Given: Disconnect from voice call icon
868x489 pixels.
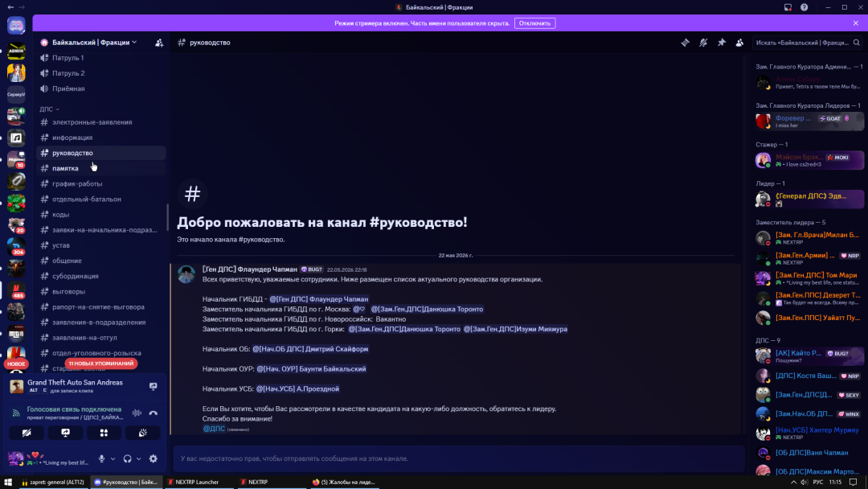Looking at the screenshot, I should [154, 413].
